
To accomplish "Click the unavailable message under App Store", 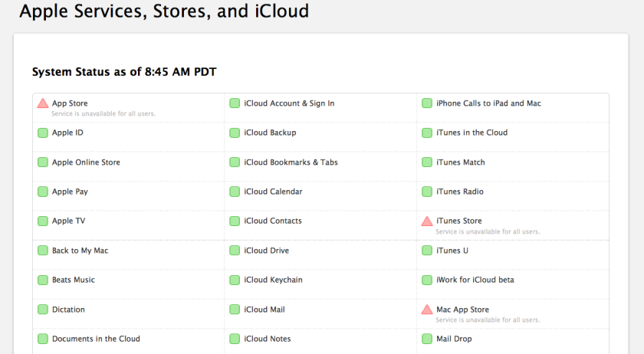I will [103, 113].
